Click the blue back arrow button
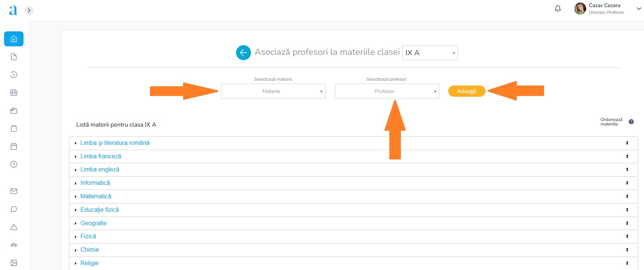Image resolution: width=644 pixels, height=270 pixels. tap(243, 53)
